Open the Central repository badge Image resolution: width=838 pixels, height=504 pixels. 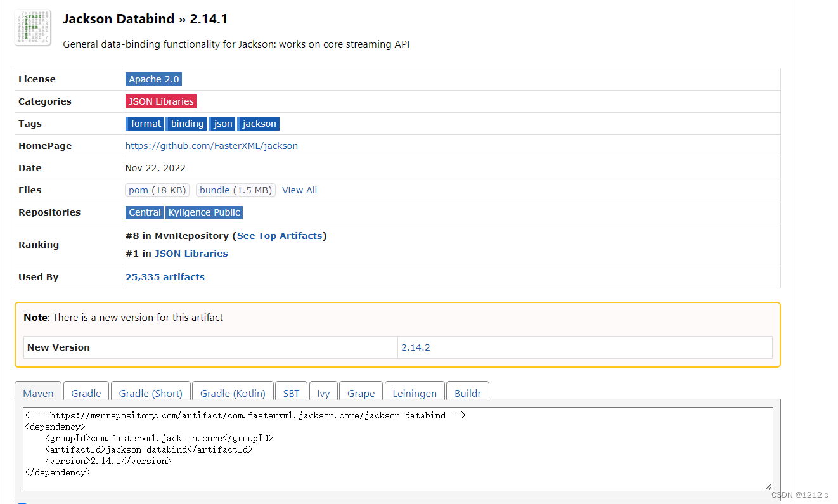point(145,212)
